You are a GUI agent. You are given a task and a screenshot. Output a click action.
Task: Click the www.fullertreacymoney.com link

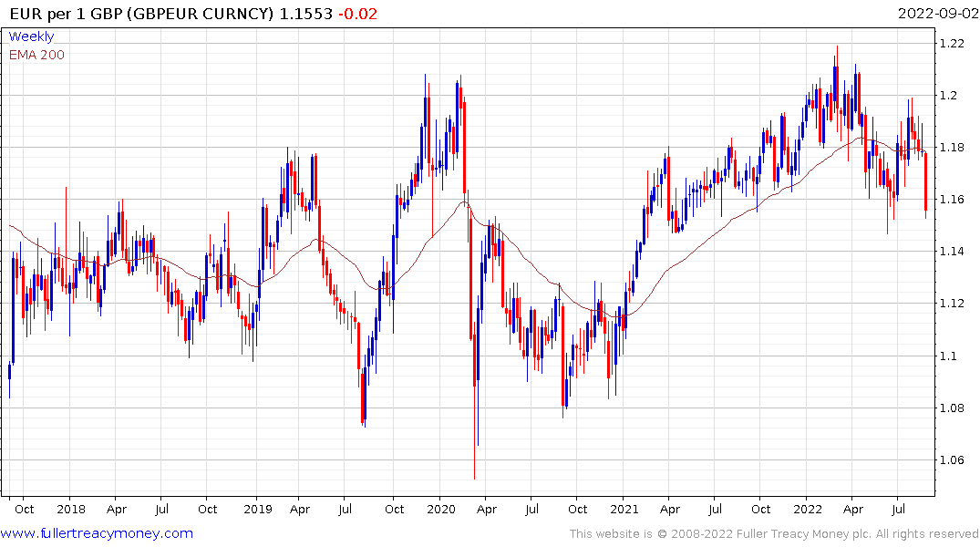click(97, 533)
